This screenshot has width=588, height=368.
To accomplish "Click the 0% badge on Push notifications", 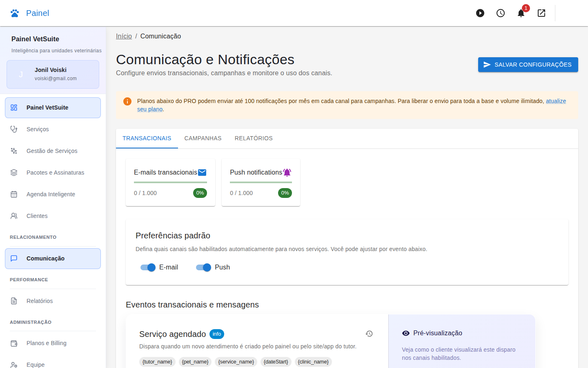I will tap(285, 193).
